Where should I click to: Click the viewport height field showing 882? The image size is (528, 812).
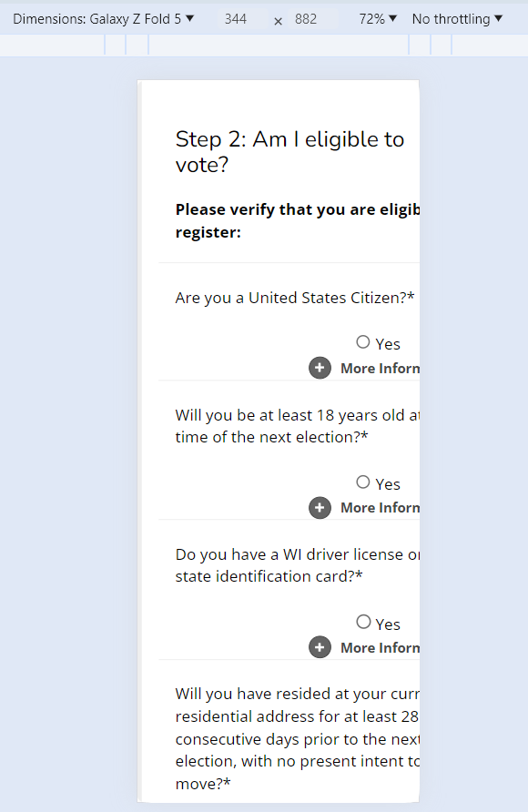click(x=306, y=19)
